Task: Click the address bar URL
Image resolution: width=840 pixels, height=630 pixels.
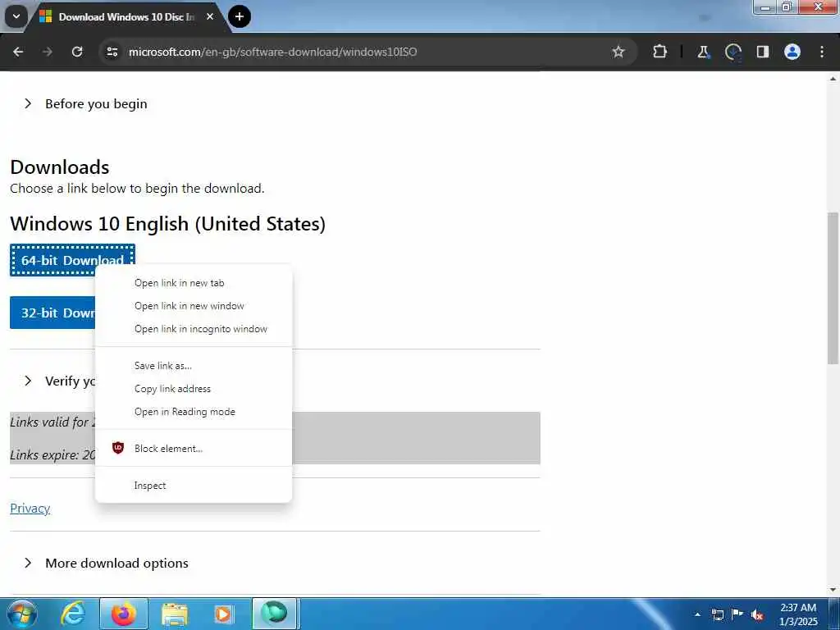Action: click(272, 52)
